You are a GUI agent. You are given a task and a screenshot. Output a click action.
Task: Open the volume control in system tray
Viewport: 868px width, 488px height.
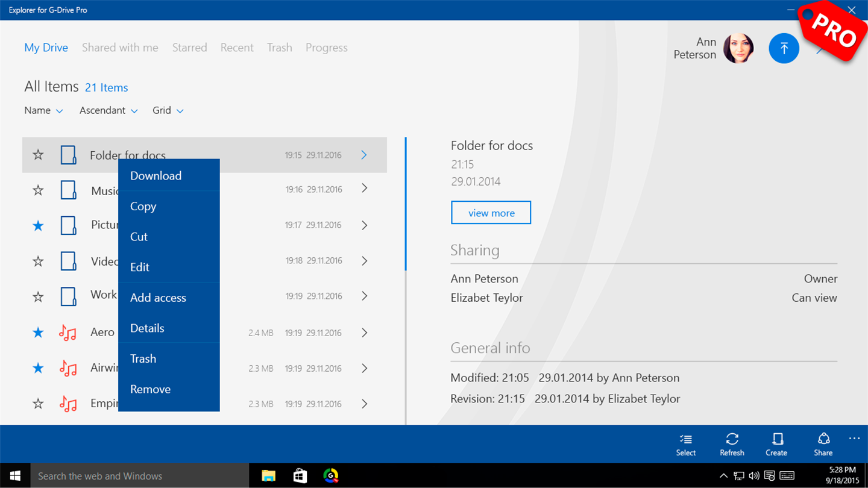pyautogui.click(x=754, y=476)
